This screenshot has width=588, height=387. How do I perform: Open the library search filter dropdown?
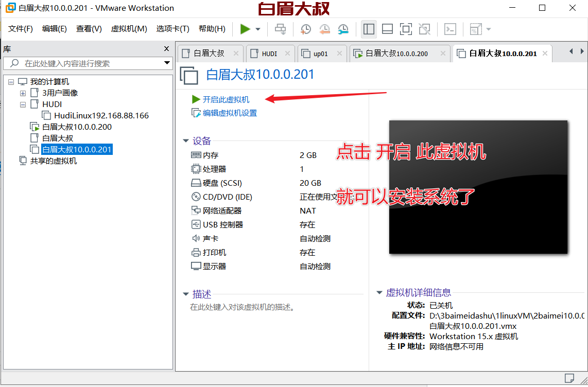167,63
